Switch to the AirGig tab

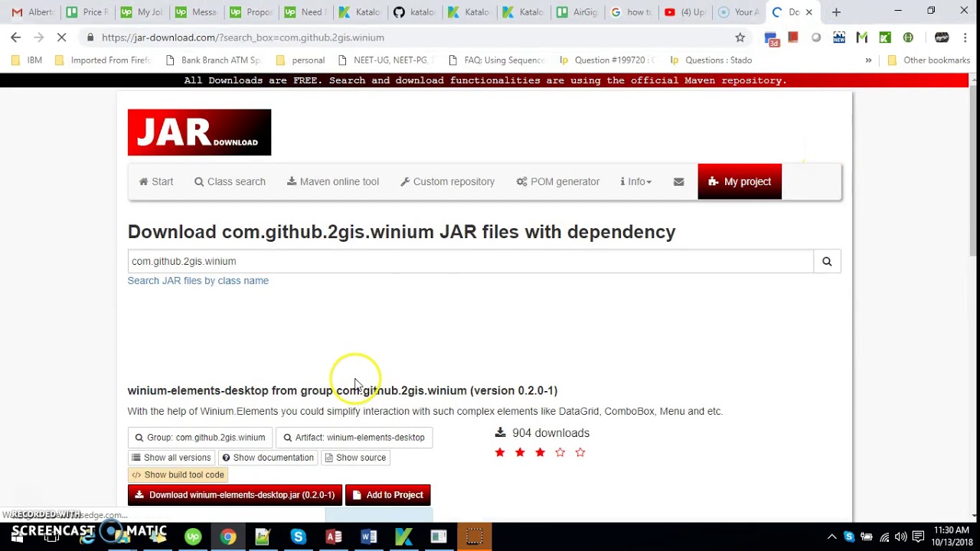coord(577,12)
